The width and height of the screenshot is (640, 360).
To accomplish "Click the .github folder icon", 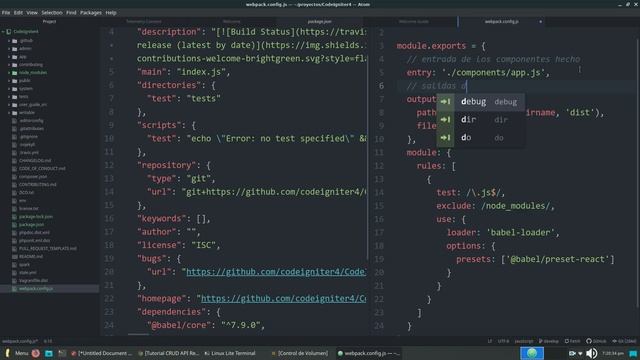I will pyautogui.click(x=15, y=40).
